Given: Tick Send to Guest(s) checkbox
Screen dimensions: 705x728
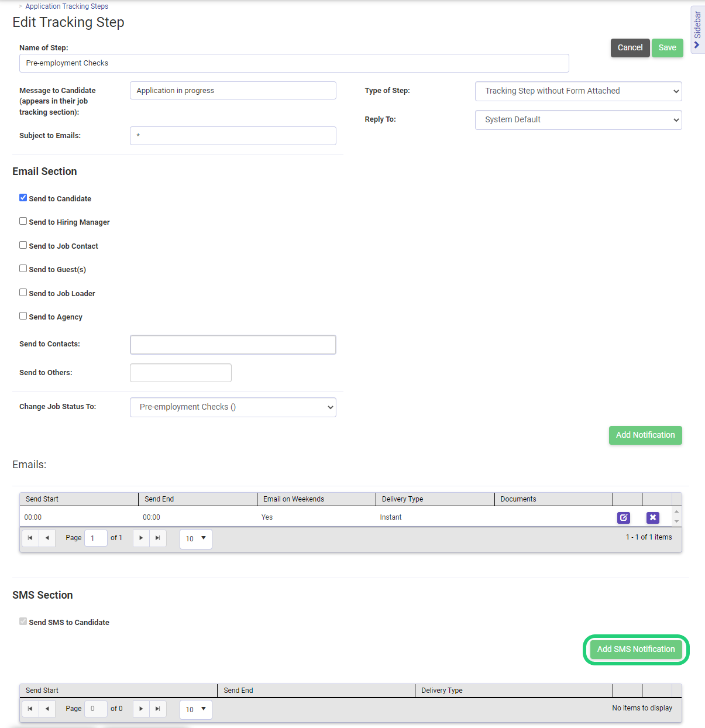Looking at the screenshot, I should pyautogui.click(x=23, y=269).
